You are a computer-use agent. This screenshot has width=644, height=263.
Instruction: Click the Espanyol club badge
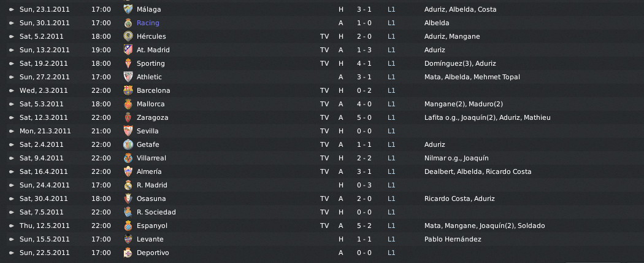[128, 226]
